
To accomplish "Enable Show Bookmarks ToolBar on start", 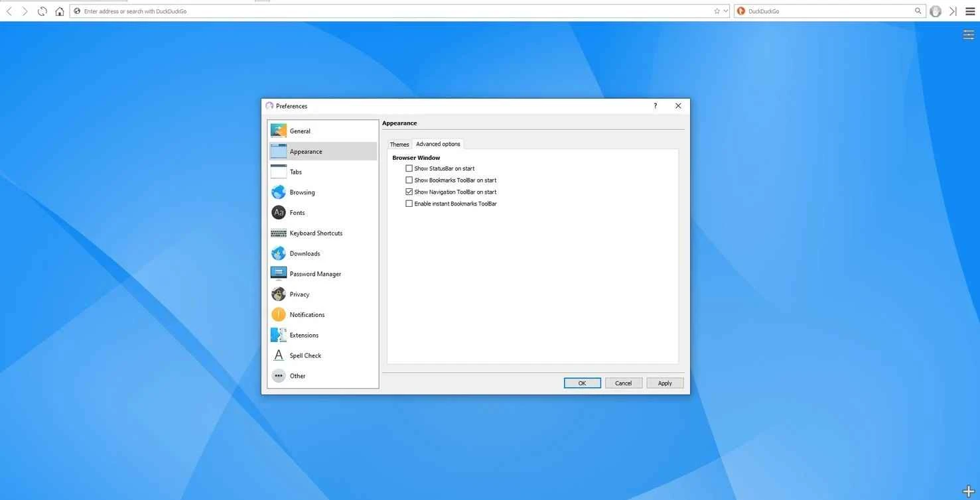I will click(x=409, y=180).
